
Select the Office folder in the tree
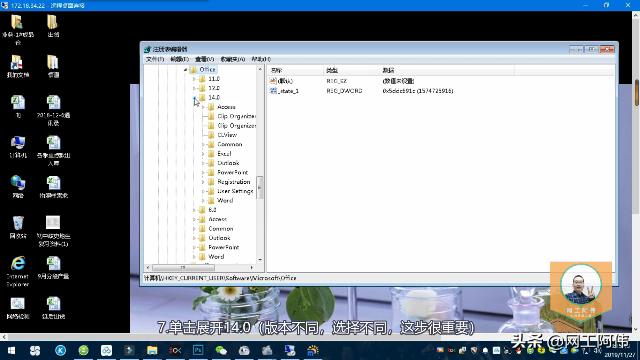click(x=207, y=70)
